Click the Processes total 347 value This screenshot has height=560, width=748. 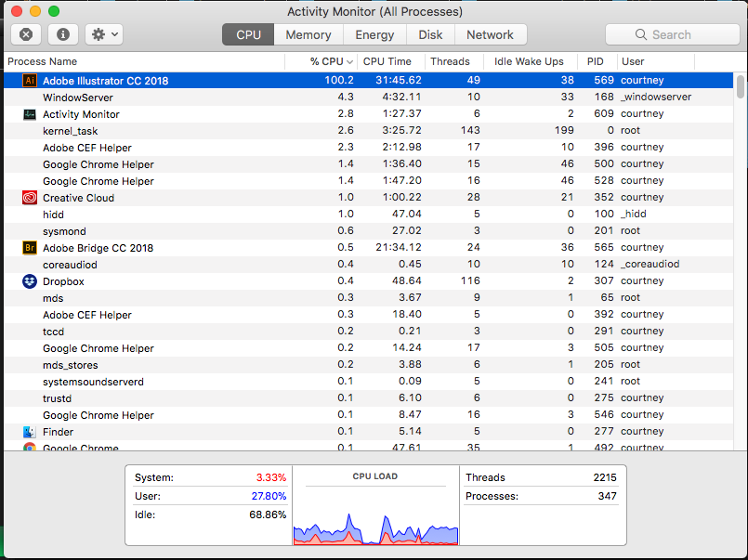pos(607,496)
